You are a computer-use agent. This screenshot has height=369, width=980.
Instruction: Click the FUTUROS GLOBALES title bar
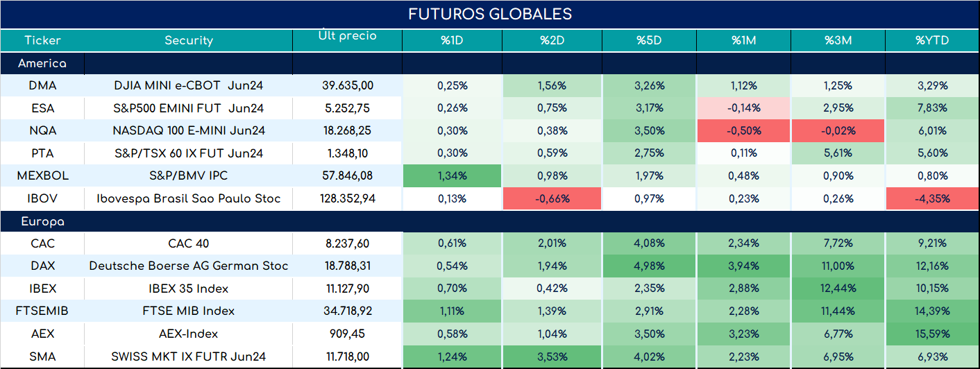(490, 15)
